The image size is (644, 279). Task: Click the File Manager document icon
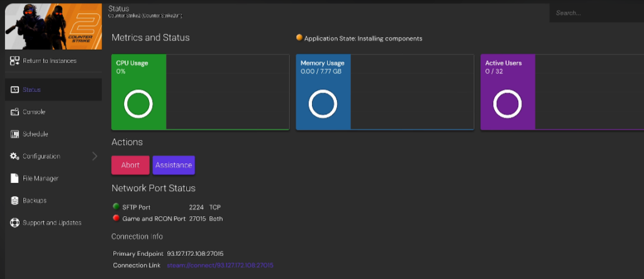tap(14, 178)
